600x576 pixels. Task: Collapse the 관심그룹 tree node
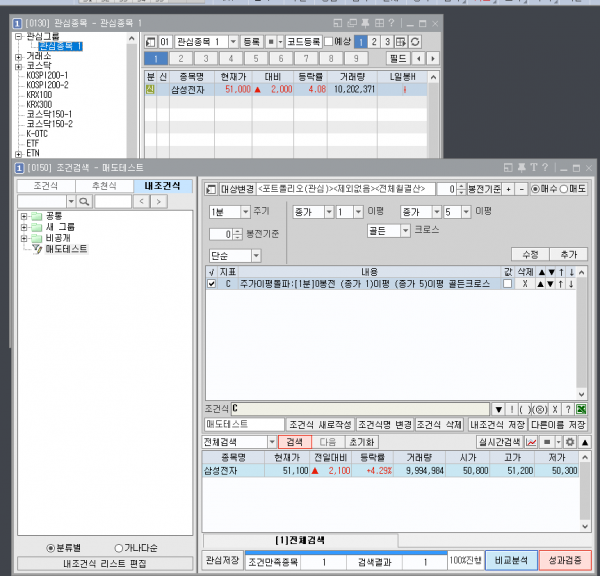click(18, 37)
